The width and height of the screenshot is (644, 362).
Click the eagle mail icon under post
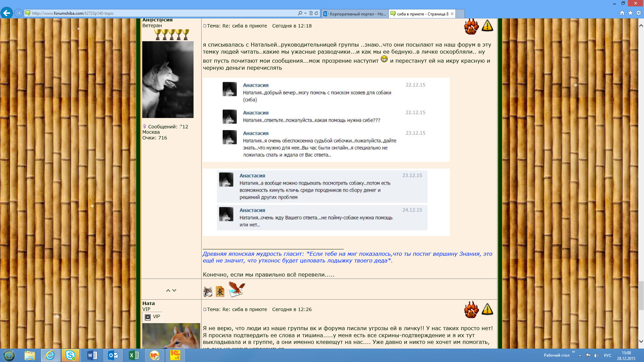pyautogui.click(x=237, y=289)
